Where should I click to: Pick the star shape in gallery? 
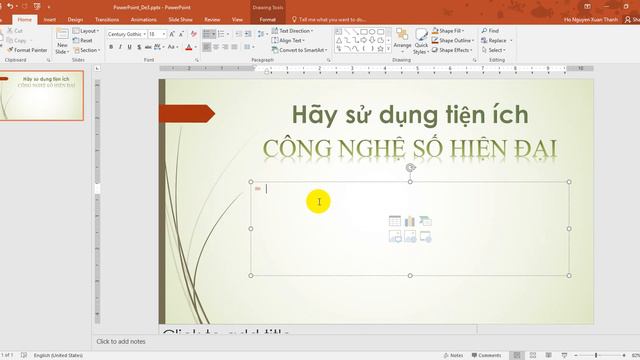tap(380, 49)
